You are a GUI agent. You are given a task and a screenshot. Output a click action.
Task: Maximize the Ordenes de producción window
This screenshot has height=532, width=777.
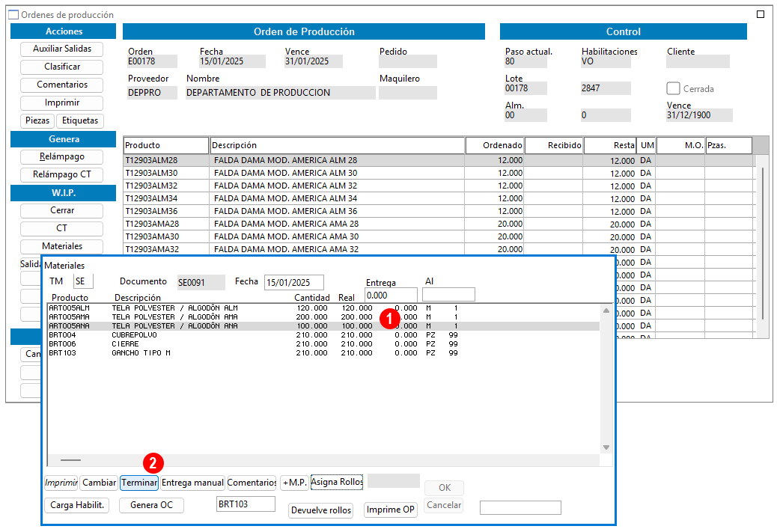coord(761,14)
